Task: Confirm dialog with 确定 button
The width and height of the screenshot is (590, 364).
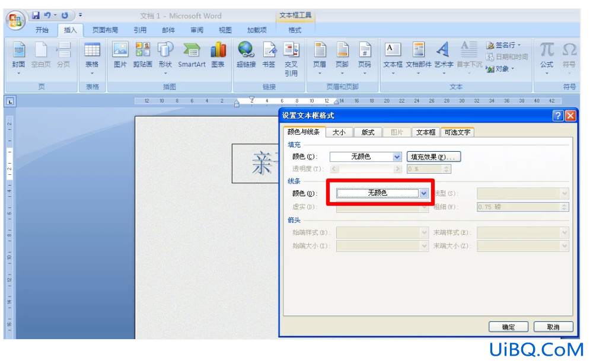Action: coord(508,327)
